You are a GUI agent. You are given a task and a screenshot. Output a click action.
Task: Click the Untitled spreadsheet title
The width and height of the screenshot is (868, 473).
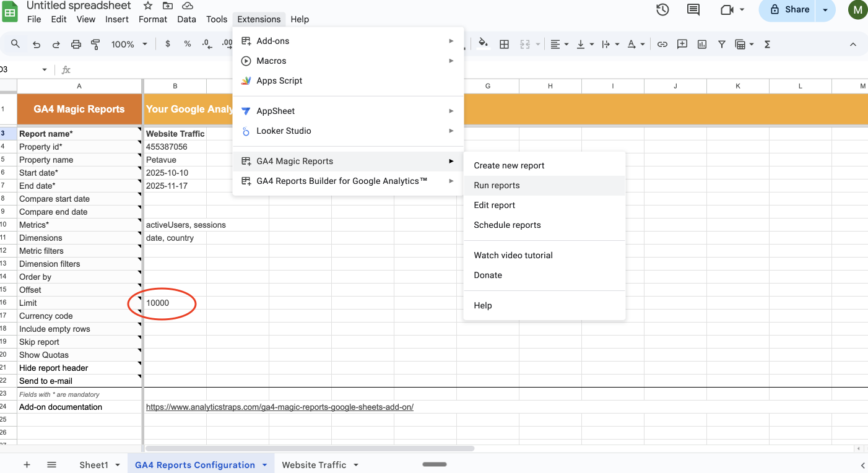tap(79, 6)
